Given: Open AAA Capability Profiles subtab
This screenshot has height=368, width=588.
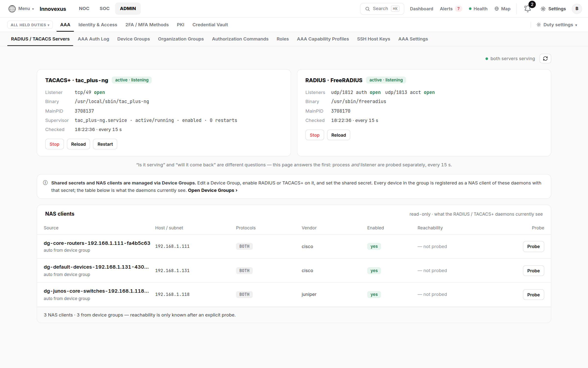Looking at the screenshot, I should [323, 39].
